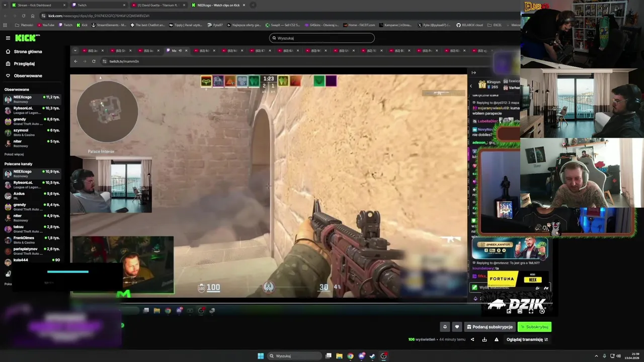Open Chrome from the taskbar
This screenshot has height=362, width=644.
pyautogui.click(x=350, y=356)
